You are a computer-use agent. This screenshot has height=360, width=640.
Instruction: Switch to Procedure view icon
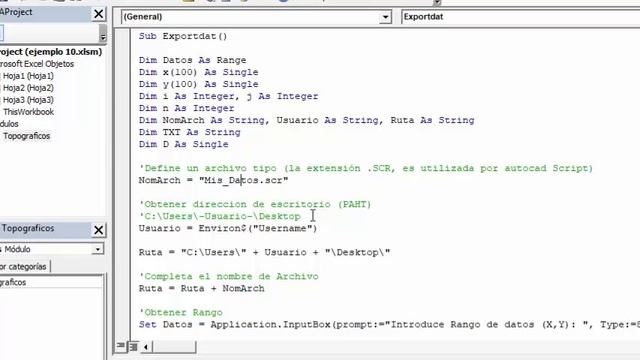[120, 346]
